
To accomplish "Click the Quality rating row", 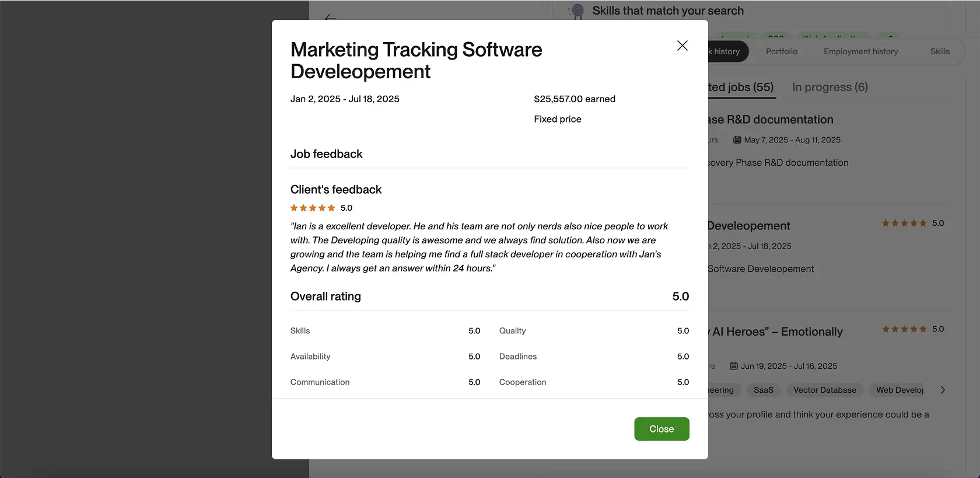I will click(x=594, y=331).
